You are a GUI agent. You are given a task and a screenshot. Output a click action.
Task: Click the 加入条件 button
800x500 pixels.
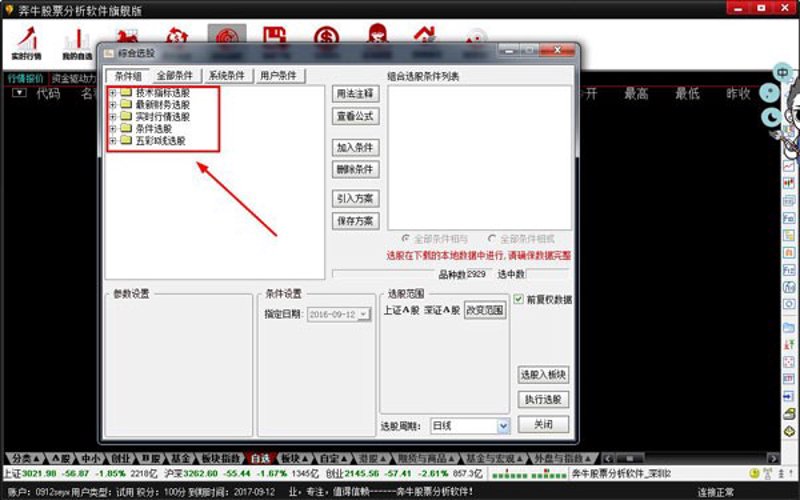[355, 147]
